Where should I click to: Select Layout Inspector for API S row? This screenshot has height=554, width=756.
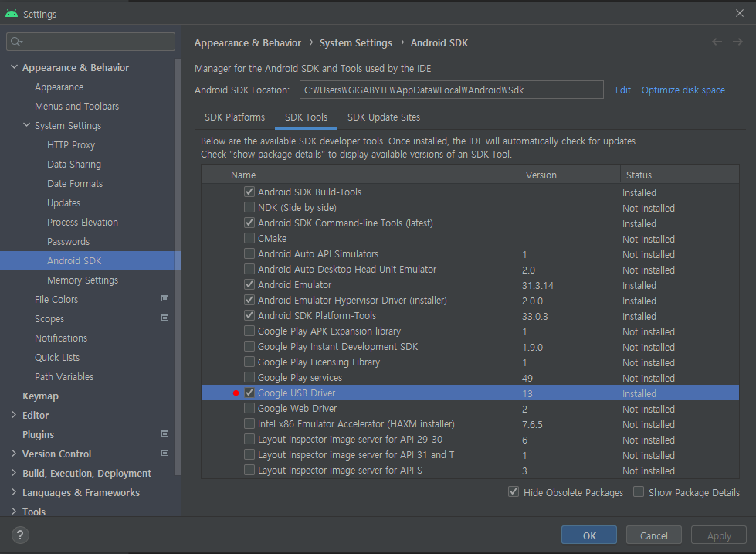(470, 470)
